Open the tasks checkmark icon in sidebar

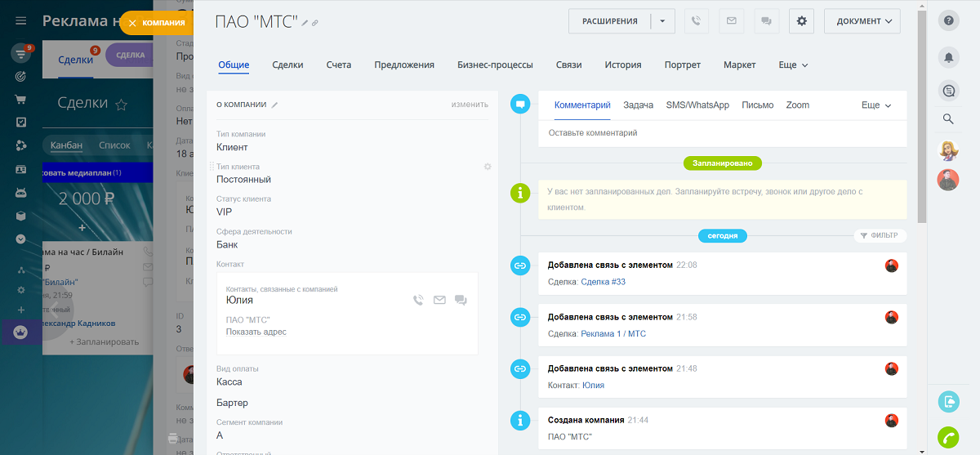[21, 123]
